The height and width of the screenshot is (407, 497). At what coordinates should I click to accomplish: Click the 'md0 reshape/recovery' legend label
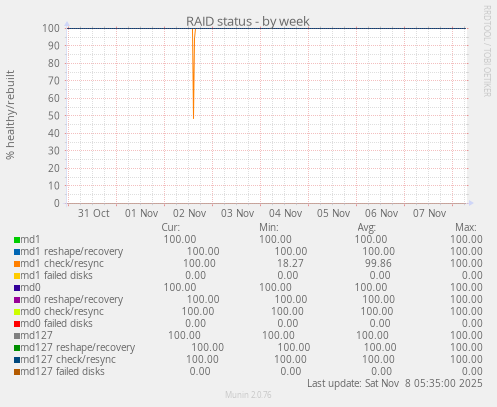72,300
